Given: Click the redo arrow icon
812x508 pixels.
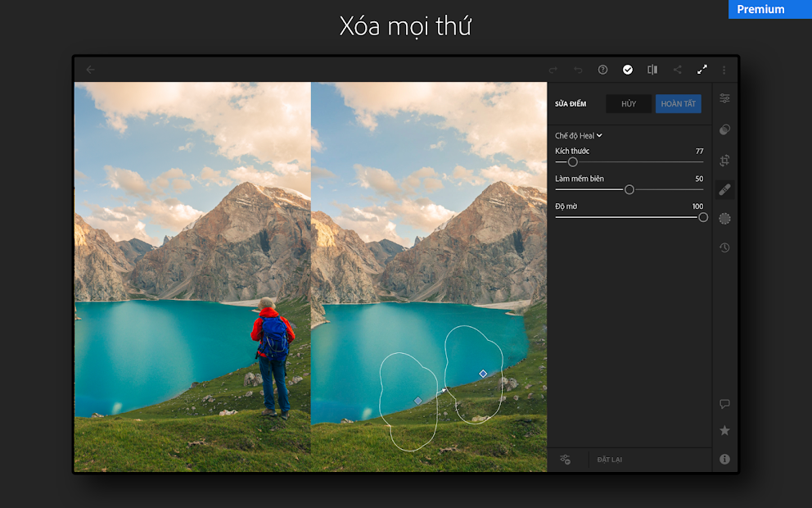Looking at the screenshot, I should [x=553, y=70].
